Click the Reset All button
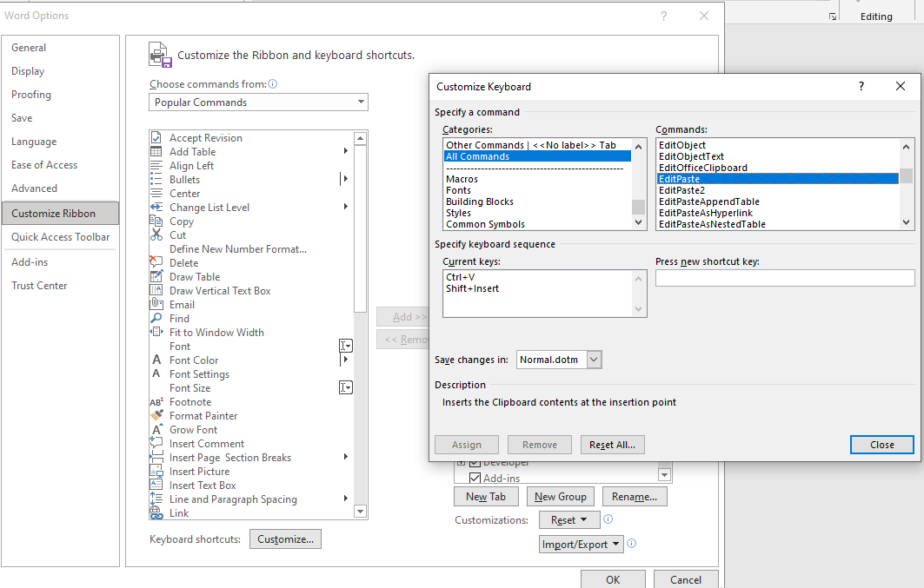Viewport: 924px width, 588px height. click(612, 445)
